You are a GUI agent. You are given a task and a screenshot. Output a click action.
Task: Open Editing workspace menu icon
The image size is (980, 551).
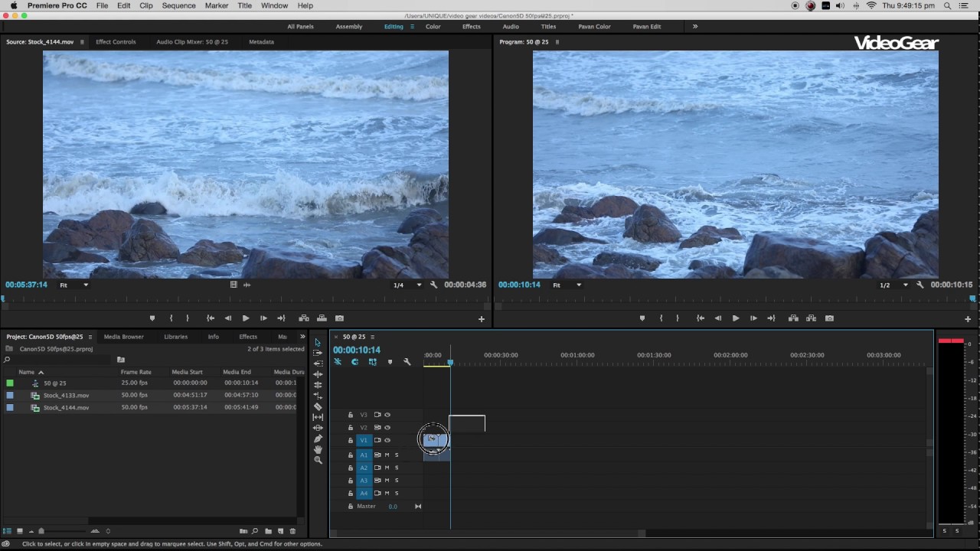coord(412,26)
